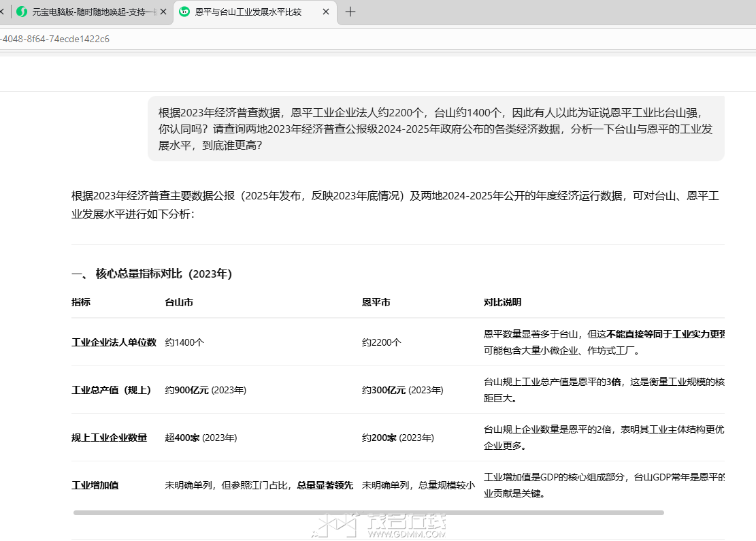Select the 规上工业企业数量 row label
Screen dimensions: 756x541
tap(109, 438)
